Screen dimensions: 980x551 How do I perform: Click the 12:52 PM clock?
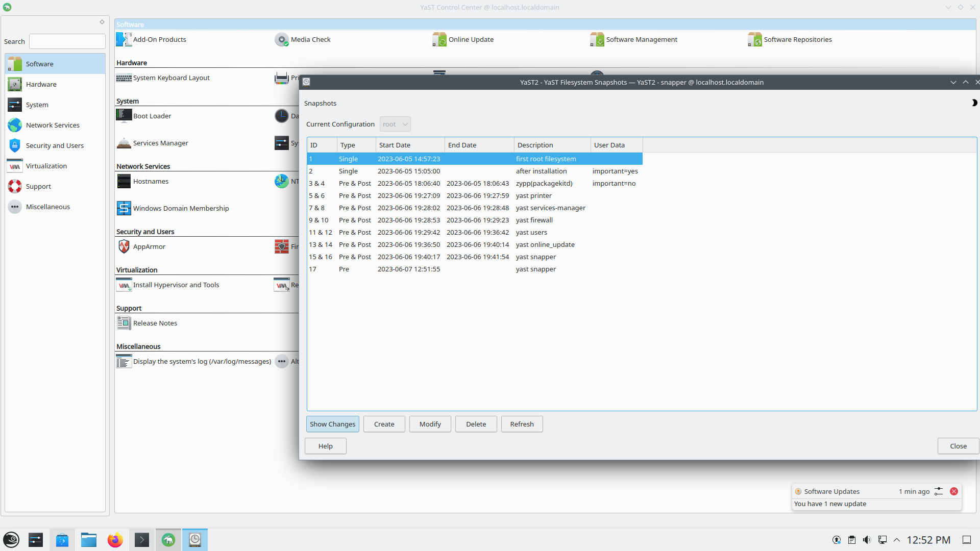pos(928,540)
